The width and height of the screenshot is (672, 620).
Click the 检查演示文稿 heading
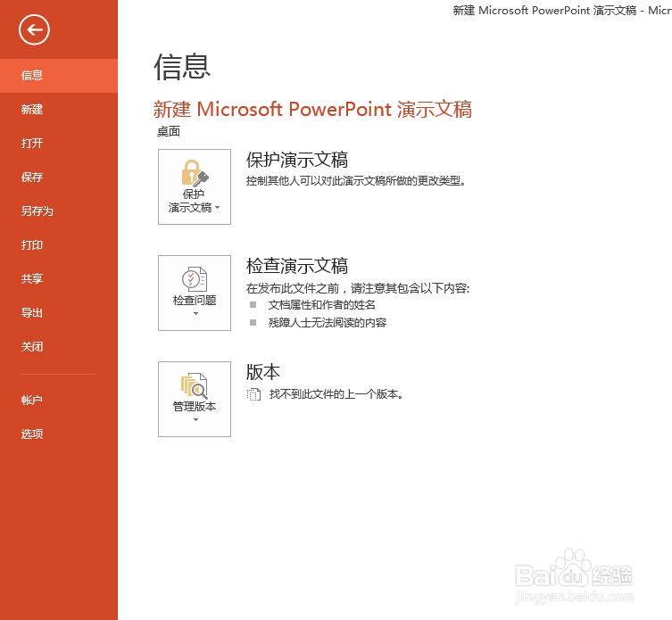tap(297, 266)
